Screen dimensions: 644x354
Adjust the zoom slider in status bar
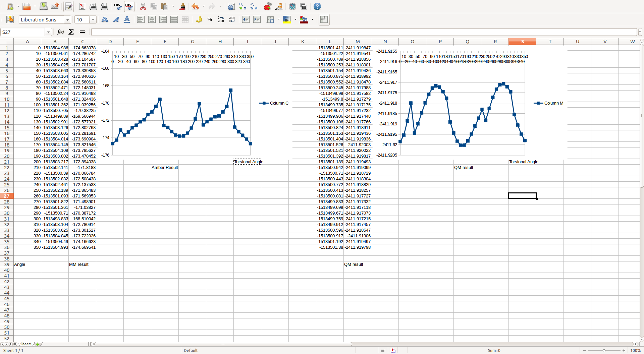604,350
